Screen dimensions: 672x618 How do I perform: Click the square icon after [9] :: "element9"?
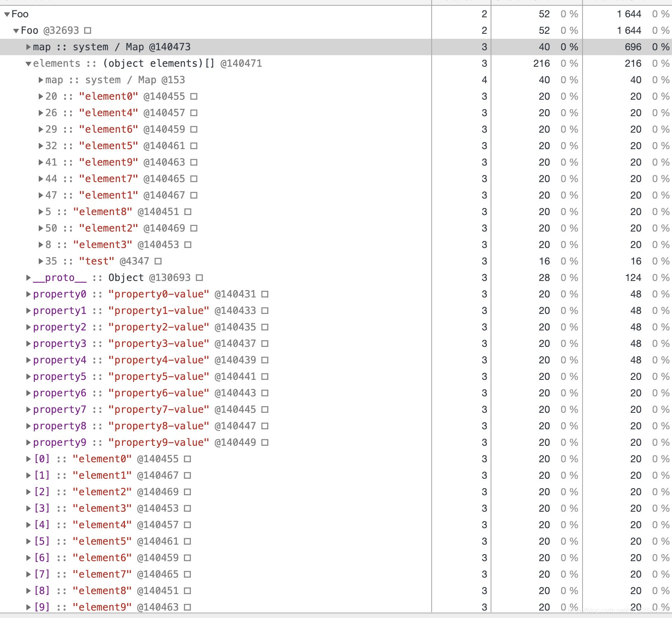(188, 607)
